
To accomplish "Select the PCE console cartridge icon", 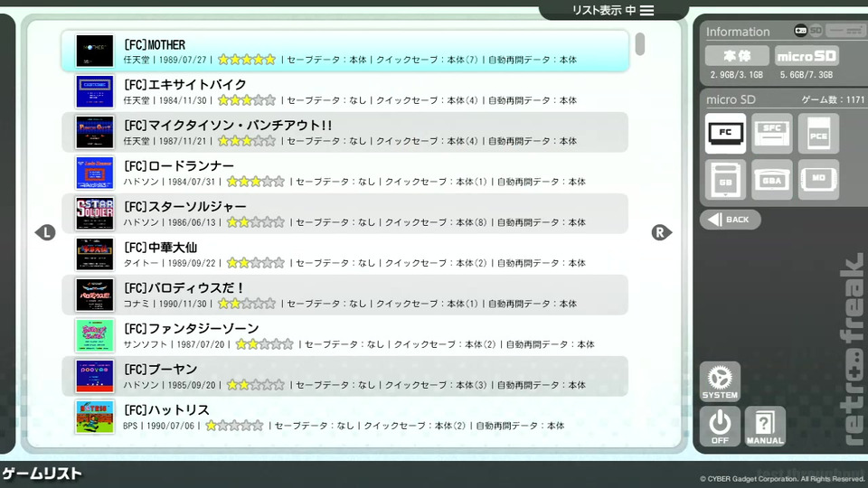I will click(x=818, y=134).
